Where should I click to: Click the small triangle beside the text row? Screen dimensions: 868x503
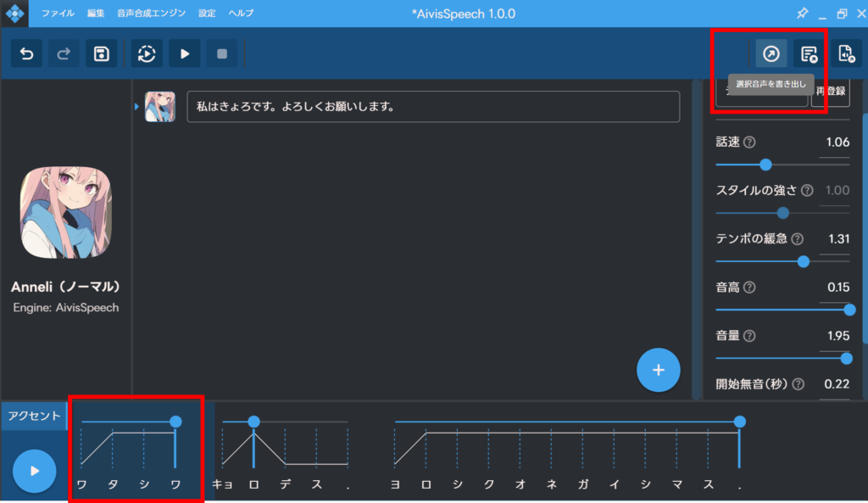(x=136, y=106)
